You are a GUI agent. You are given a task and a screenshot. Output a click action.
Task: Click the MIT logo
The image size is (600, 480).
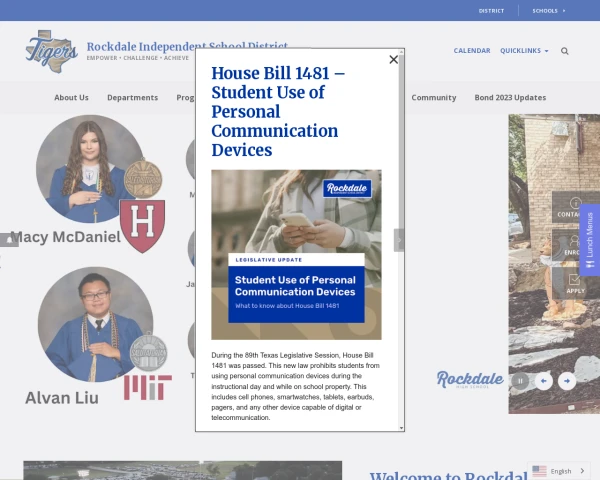tap(148, 388)
